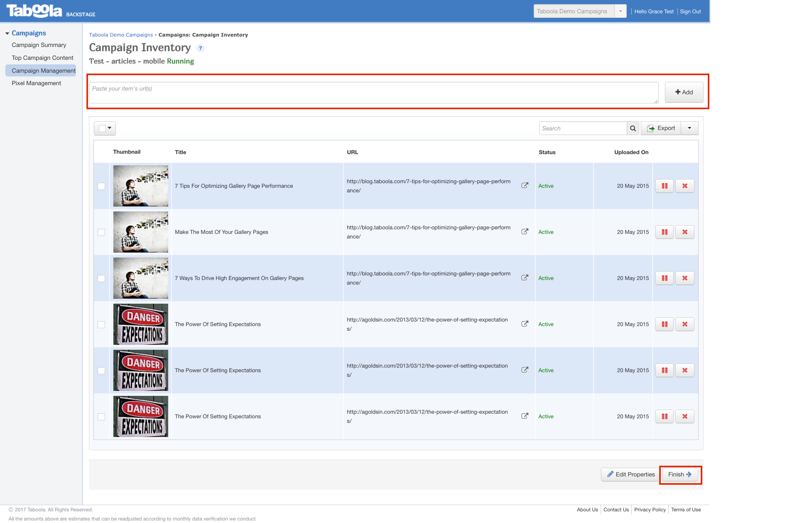This screenshot has height=523, width=812.
Task: Click the Status column header
Action: [x=547, y=152]
